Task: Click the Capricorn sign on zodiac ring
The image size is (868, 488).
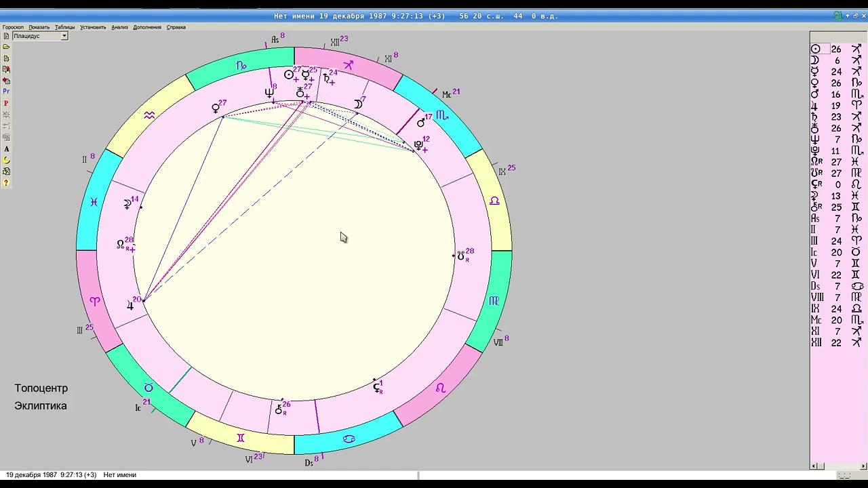Action: (x=241, y=66)
